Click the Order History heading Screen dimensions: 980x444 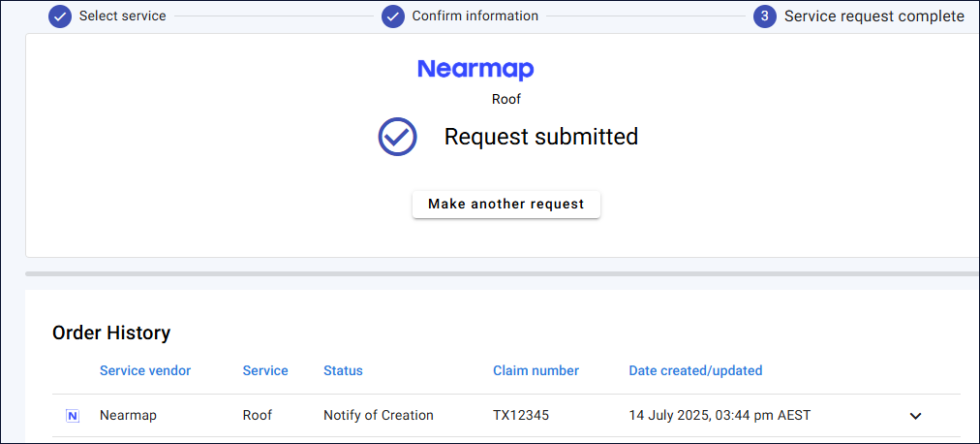pyautogui.click(x=111, y=333)
